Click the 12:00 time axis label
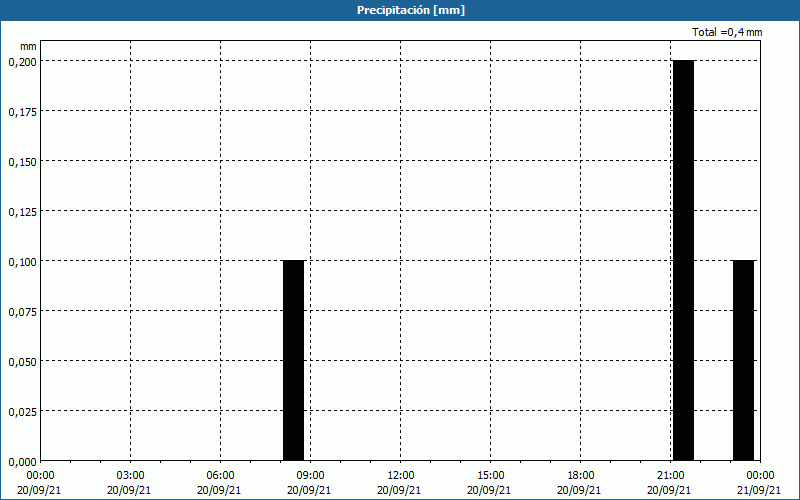The width and height of the screenshot is (800, 500). coord(401,476)
